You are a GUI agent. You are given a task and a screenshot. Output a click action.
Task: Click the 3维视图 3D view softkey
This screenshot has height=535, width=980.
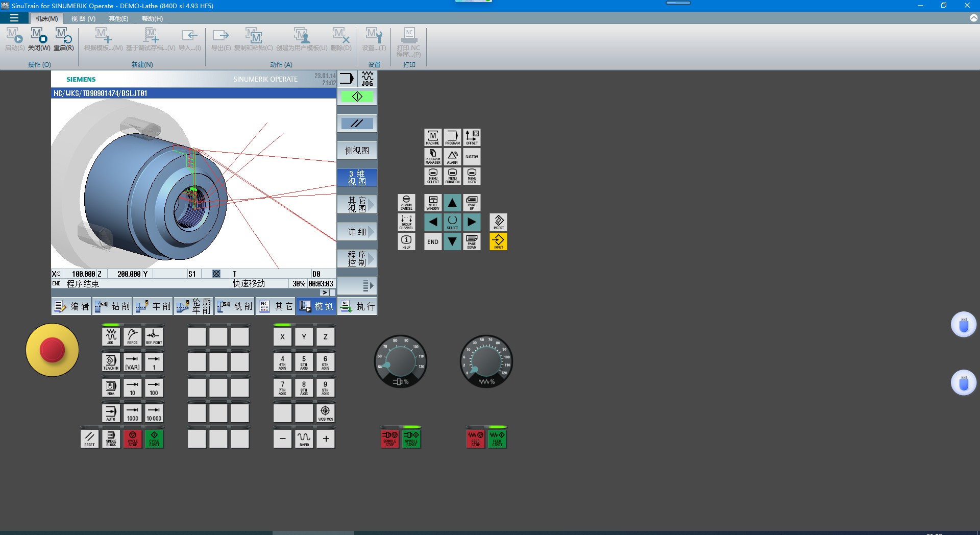pyautogui.click(x=357, y=178)
